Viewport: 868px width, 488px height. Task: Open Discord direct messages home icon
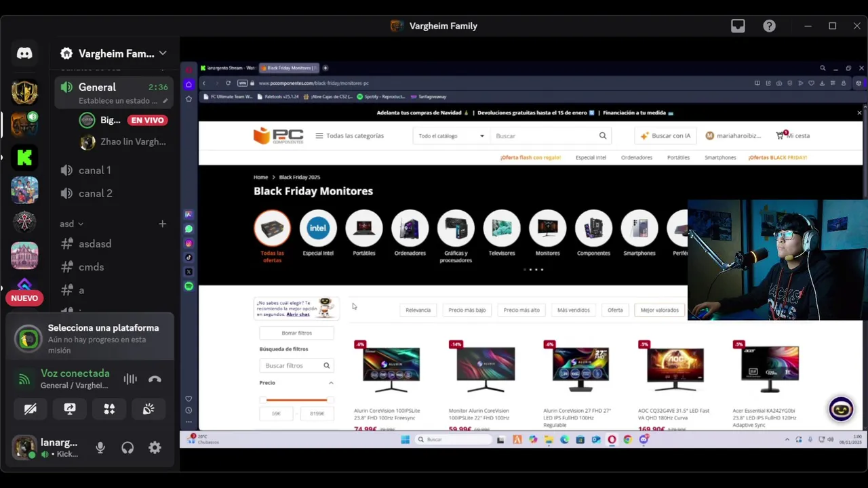(24, 54)
